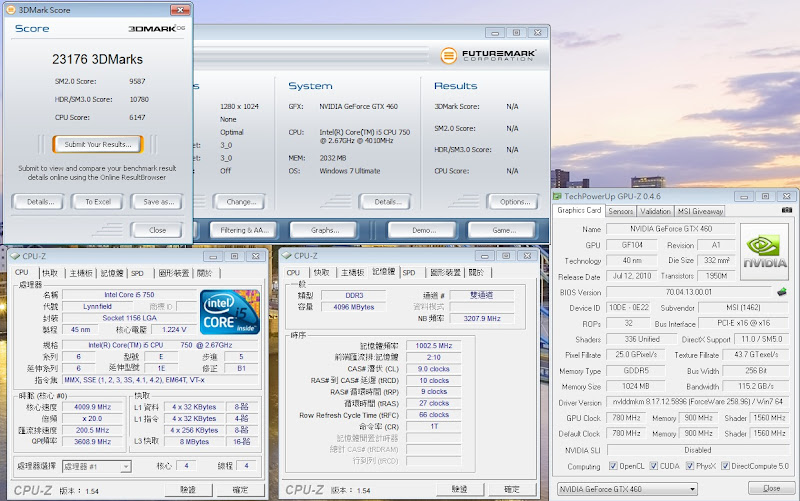This screenshot has width=800, height=501.
Task: Open the Filtering & AA settings button
Action: click(x=242, y=229)
